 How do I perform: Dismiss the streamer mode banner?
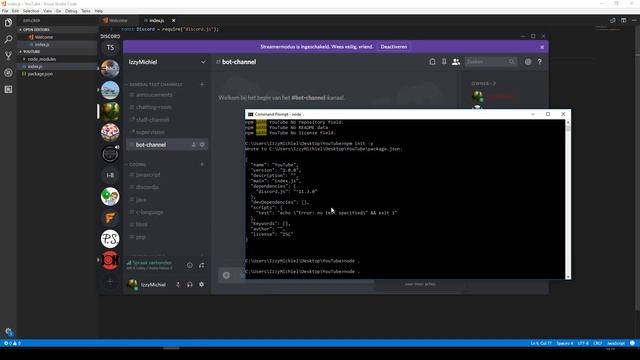click(x=542, y=47)
